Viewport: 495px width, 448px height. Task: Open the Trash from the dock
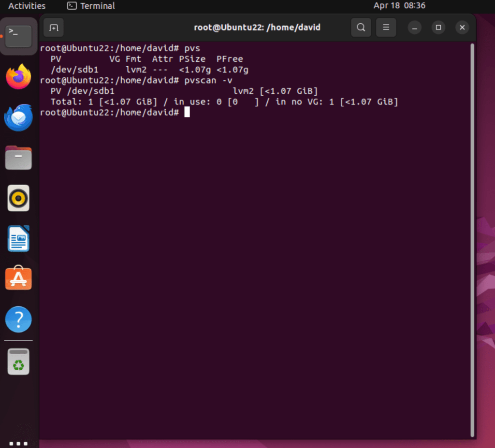[x=18, y=361]
